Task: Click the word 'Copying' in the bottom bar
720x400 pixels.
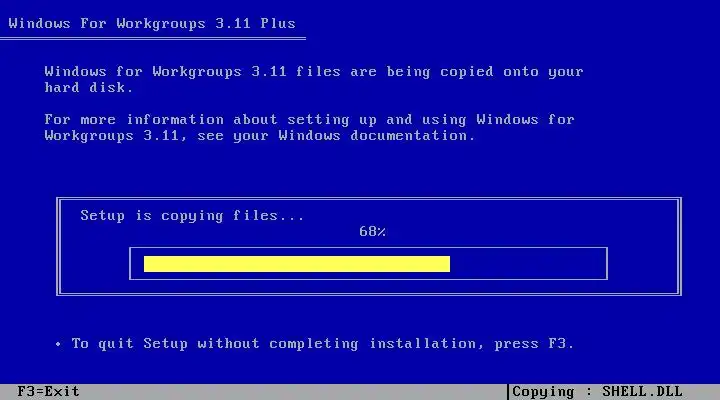Action: tap(543, 392)
